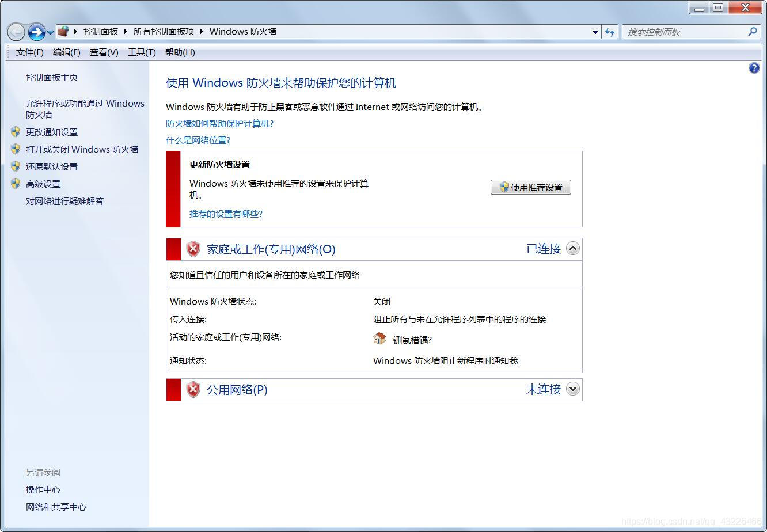This screenshot has height=532, width=767.
Task: Select 控制面板 in the address breadcrumb
Action: coord(101,32)
